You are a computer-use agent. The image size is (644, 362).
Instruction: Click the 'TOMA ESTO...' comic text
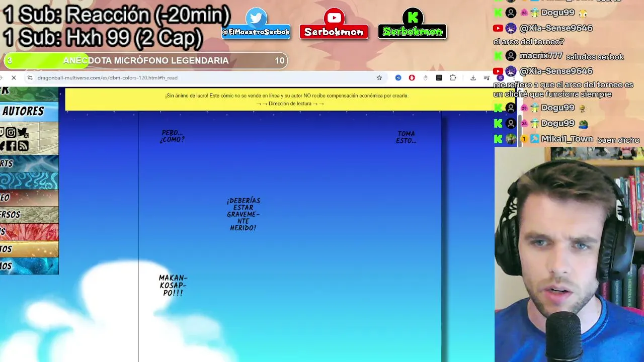[x=406, y=137]
